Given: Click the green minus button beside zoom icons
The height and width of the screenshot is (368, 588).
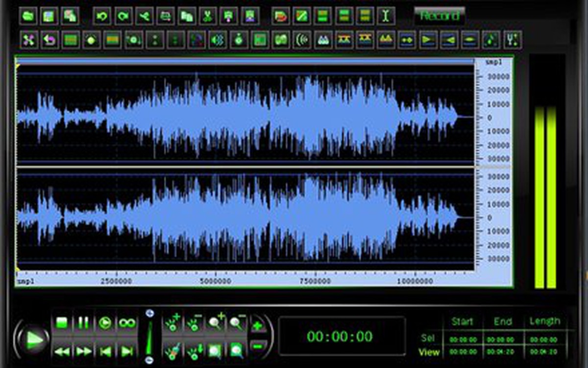Looking at the screenshot, I should tap(258, 346).
